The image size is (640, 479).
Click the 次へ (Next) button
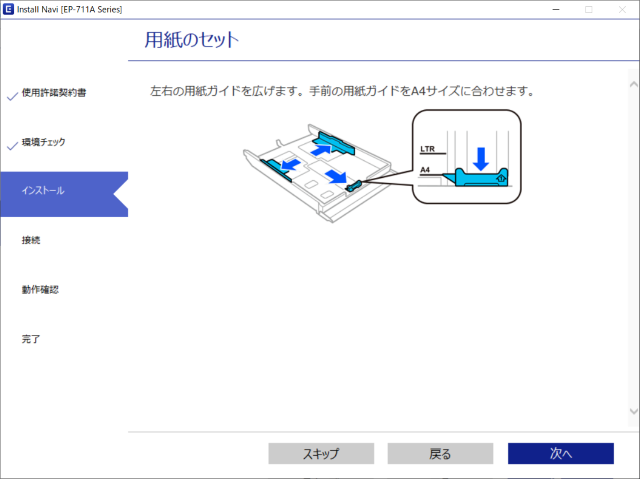pos(560,453)
